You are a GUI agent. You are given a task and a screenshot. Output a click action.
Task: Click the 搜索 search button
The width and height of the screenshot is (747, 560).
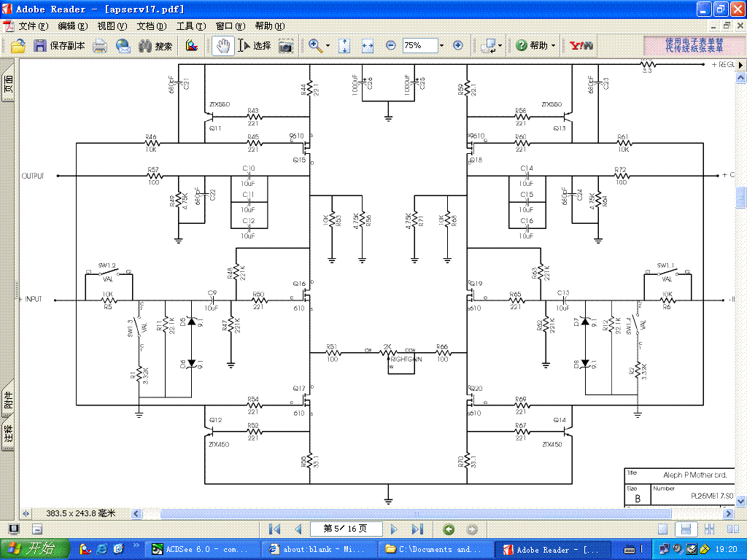pos(155,46)
